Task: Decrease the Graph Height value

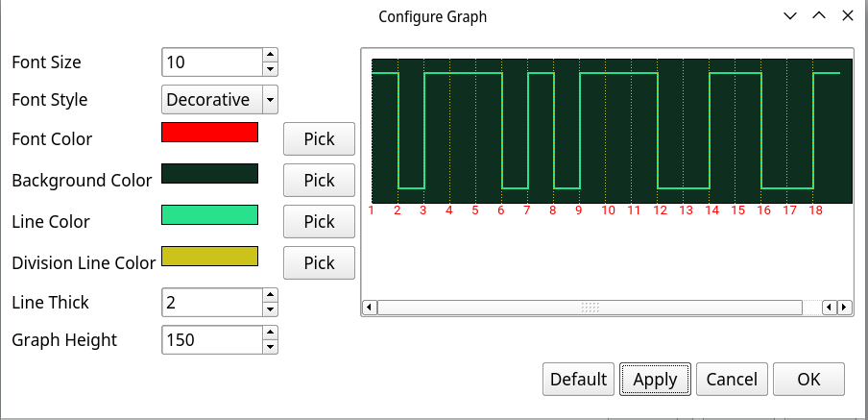Action: pos(270,347)
